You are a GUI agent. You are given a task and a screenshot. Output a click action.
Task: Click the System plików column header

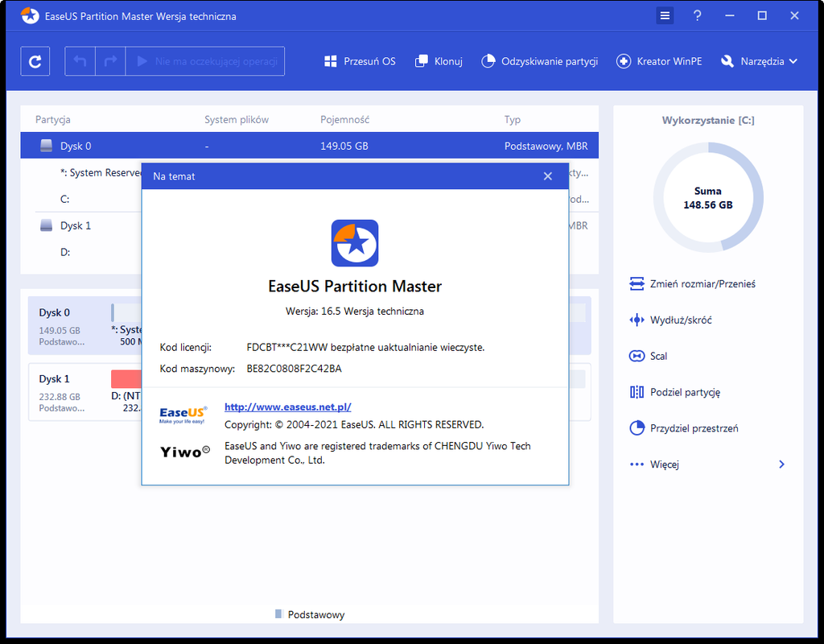coord(237,120)
